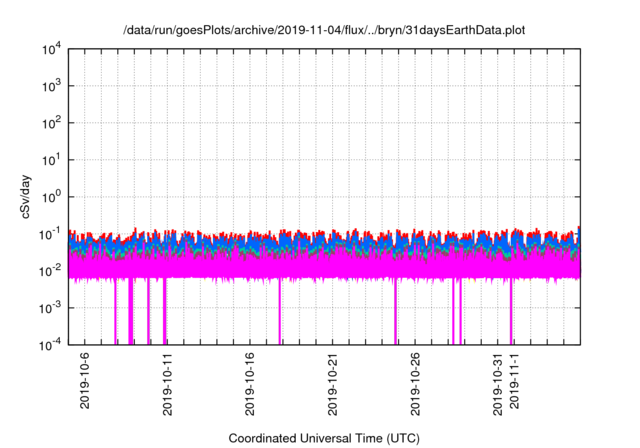The width and height of the screenshot is (640, 448).
Task: Click the 2019-11-1 date tick label
Action: pos(514,381)
